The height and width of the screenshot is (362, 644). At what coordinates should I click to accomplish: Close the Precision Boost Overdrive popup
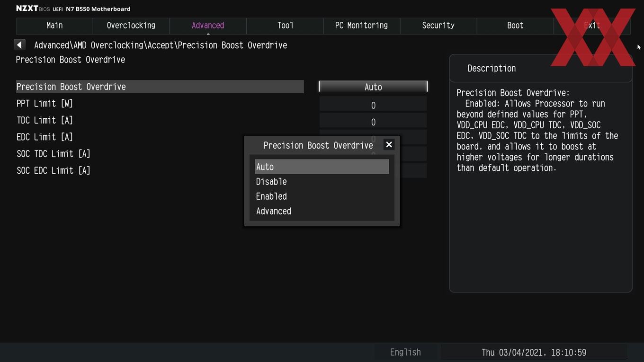click(x=389, y=145)
